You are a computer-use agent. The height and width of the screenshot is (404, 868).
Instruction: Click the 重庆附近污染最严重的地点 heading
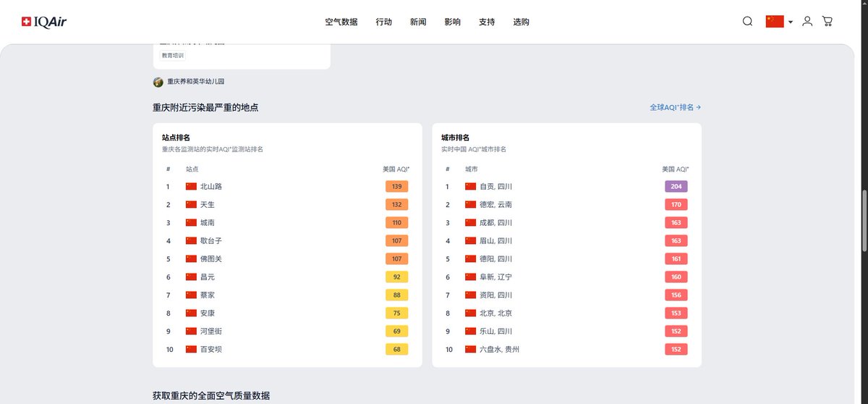click(205, 107)
